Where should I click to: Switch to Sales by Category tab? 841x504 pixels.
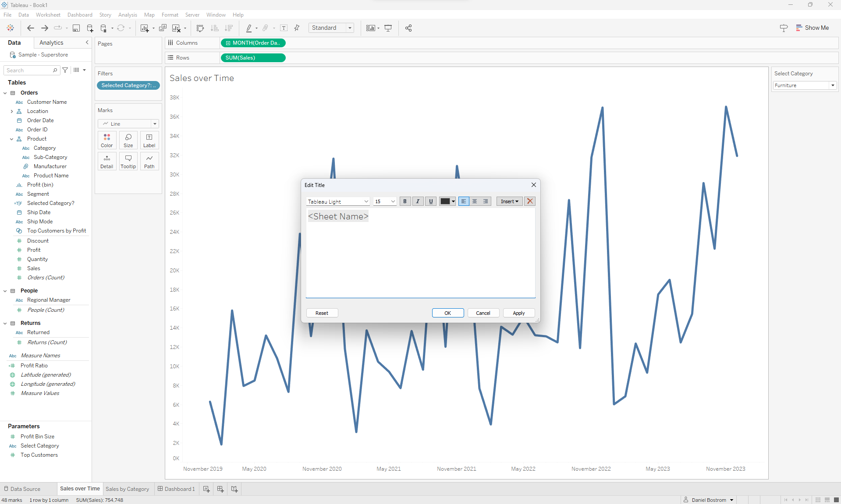click(x=127, y=489)
